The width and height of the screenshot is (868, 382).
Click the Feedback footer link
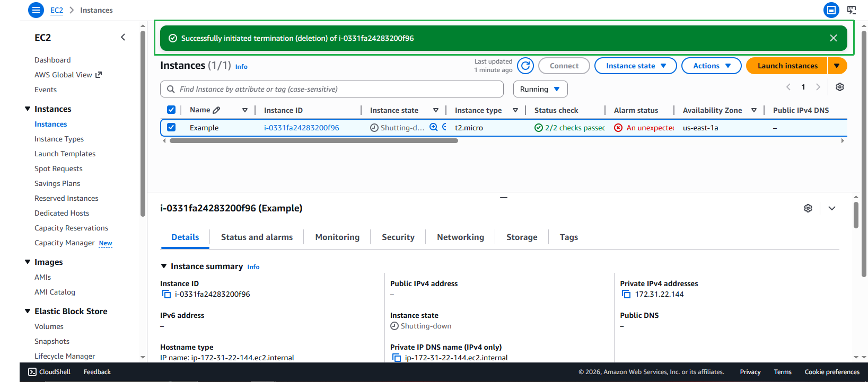point(97,372)
